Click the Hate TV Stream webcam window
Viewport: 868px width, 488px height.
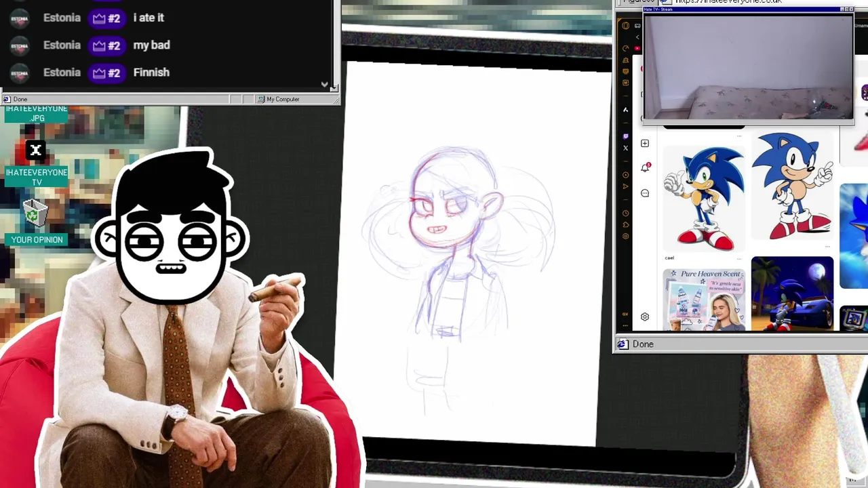pyautogui.click(x=748, y=66)
